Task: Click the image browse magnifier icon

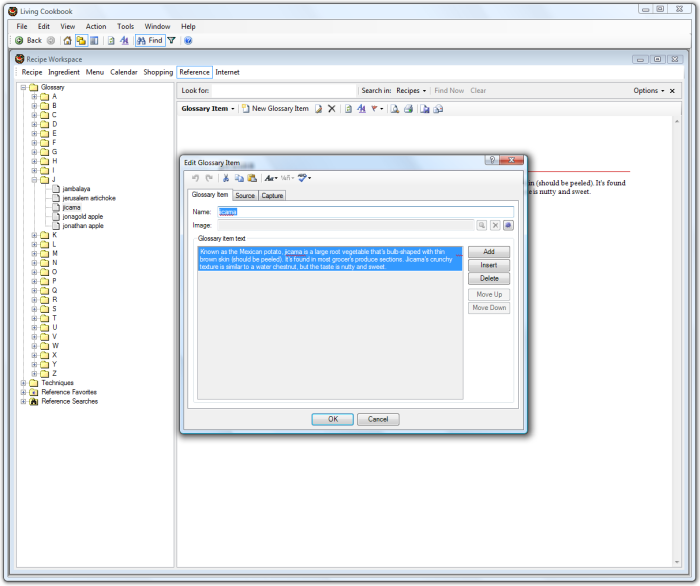Action: tap(482, 225)
